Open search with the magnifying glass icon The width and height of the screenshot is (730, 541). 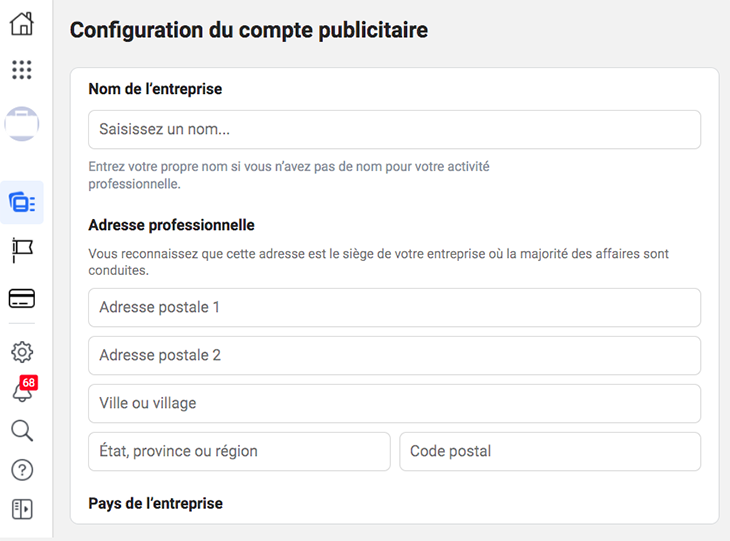[21, 431]
